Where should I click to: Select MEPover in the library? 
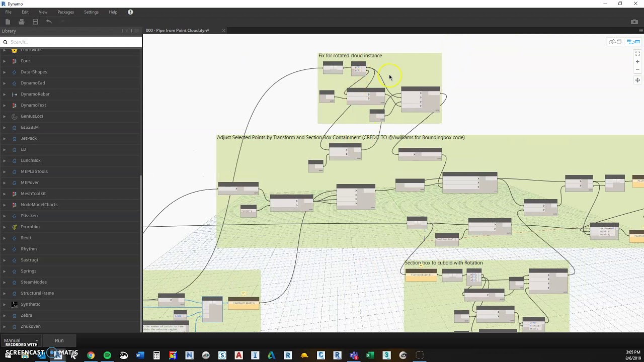[x=30, y=183]
